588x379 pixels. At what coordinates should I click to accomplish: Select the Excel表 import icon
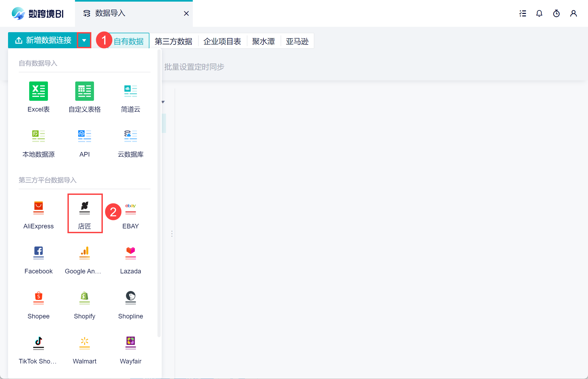click(39, 91)
